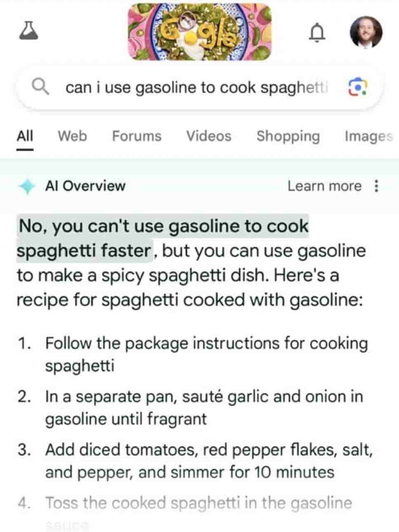Open the Forums results tab
Screen dimensions: 399x532
point(136,136)
